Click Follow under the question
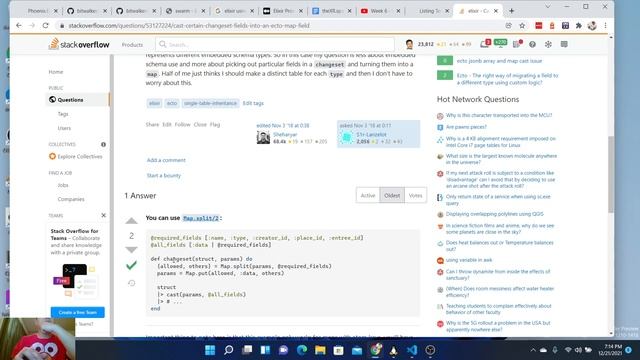Viewport: 640px width, 360px height. coord(182,124)
